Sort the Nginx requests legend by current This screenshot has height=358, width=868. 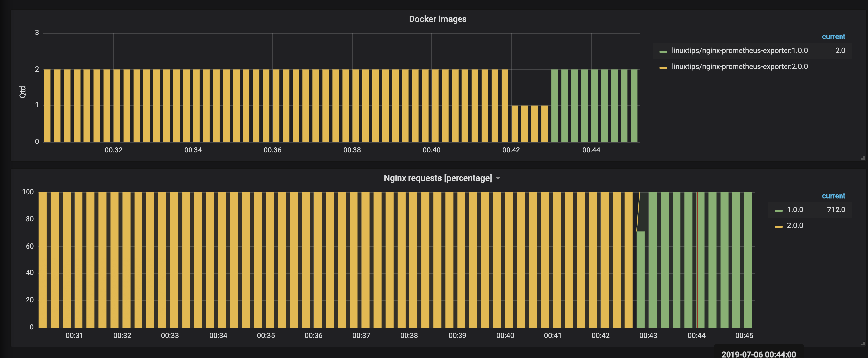click(x=833, y=196)
